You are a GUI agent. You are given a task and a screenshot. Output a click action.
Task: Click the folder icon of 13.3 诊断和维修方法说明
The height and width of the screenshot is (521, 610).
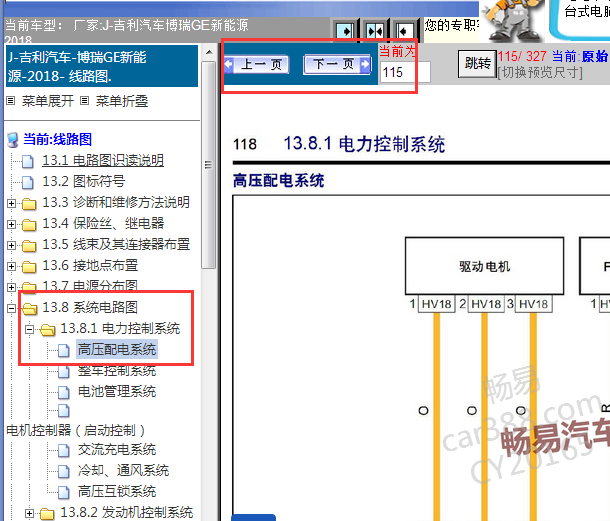29,203
